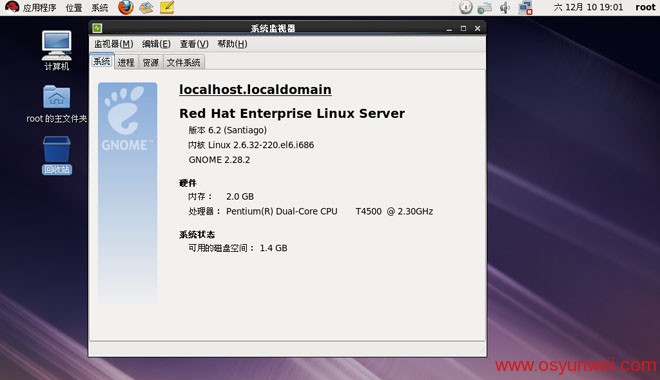Switch to the 进程 tab
This screenshot has height=380, width=660.
(x=126, y=62)
